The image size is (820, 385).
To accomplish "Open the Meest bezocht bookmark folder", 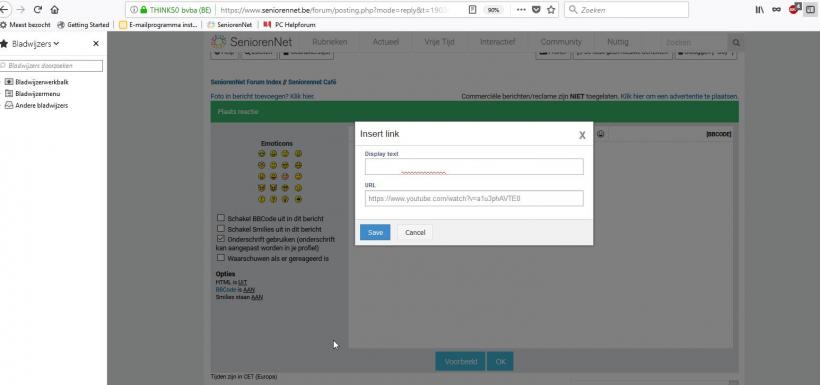I will (x=26, y=25).
